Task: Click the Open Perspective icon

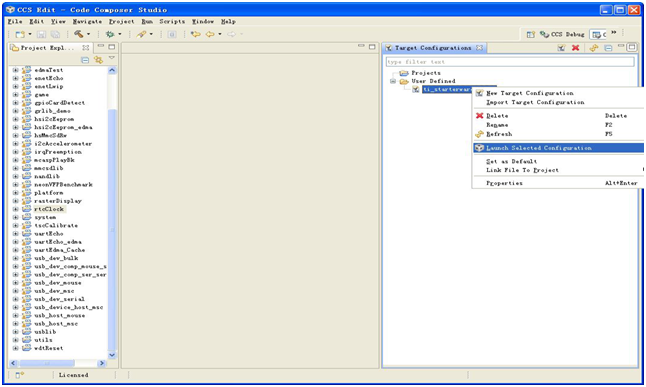Action: [531, 35]
